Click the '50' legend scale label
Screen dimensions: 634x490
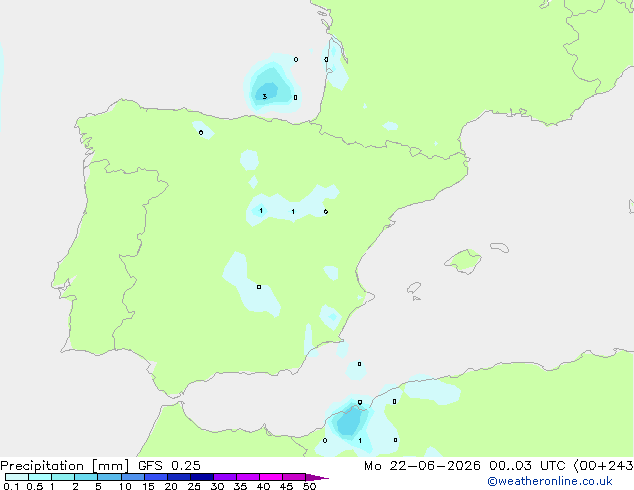pos(309,486)
